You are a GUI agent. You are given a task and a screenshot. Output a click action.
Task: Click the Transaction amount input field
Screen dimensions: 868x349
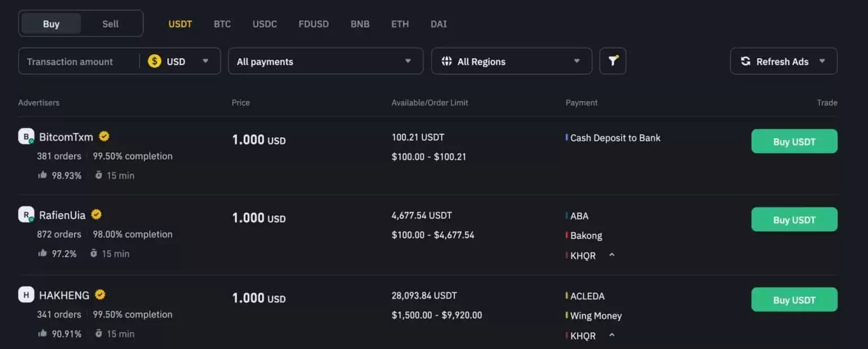point(78,62)
